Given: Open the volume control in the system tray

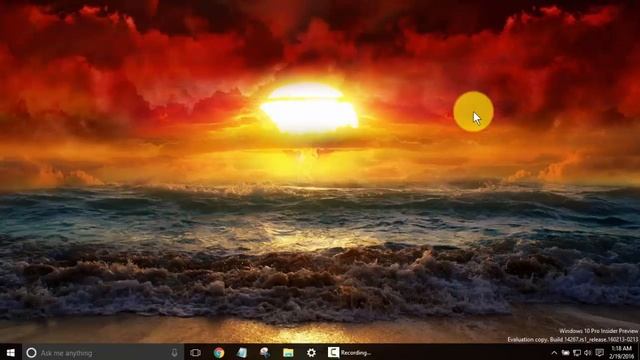Looking at the screenshot, I should coord(588,353).
